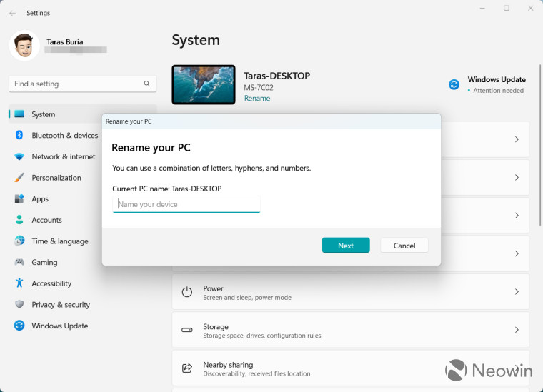543x392 pixels.
Task: Click the Personalization paintbrush icon
Action: tap(19, 178)
